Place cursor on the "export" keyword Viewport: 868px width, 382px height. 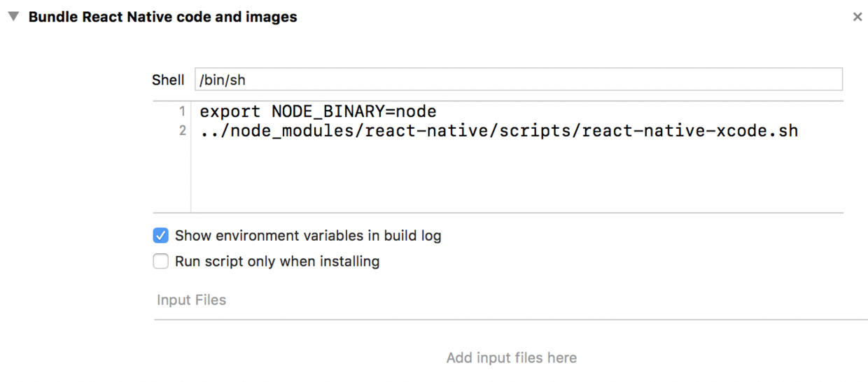230,111
